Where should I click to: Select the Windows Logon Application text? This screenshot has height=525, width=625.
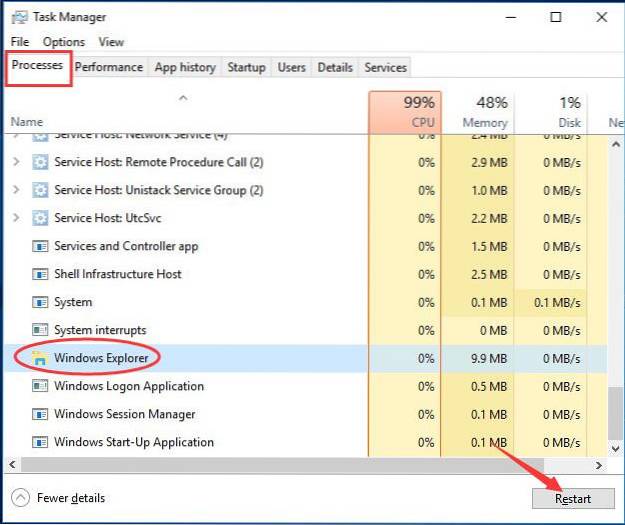coord(129,386)
